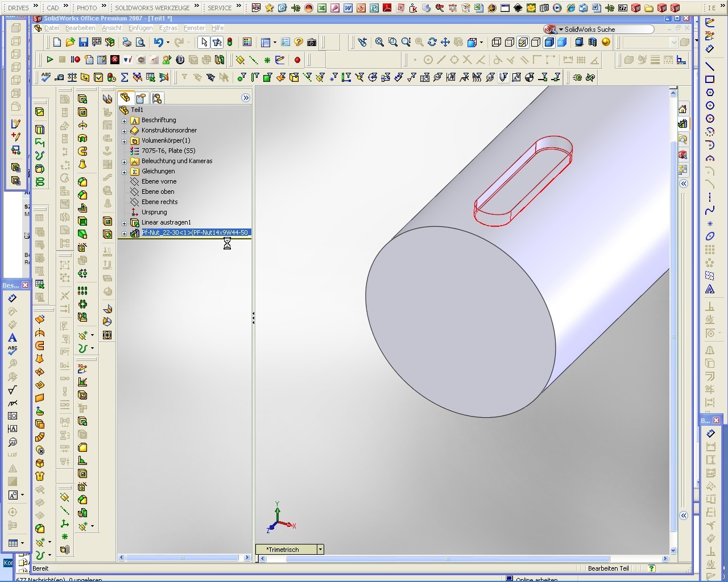
Task: Click the viewport horizontal scrollbar
Action: tap(446, 559)
